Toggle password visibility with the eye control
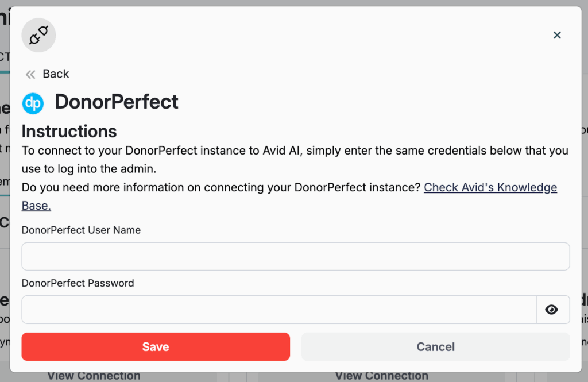588x382 pixels. 552,310
